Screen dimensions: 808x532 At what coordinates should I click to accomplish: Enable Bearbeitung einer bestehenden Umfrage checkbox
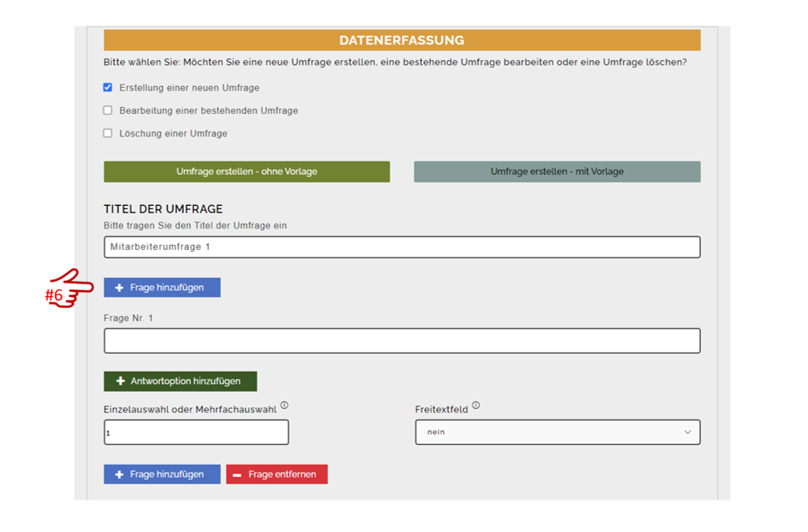click(108, 110)
